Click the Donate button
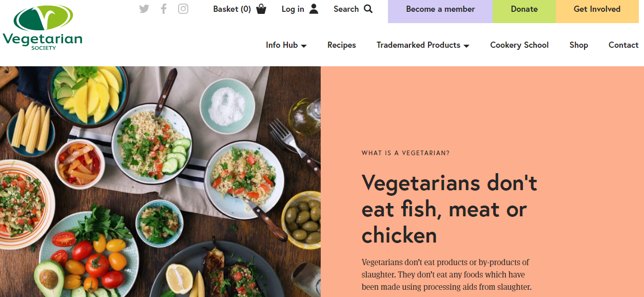 pyautogui.click(x=523, y=9)
